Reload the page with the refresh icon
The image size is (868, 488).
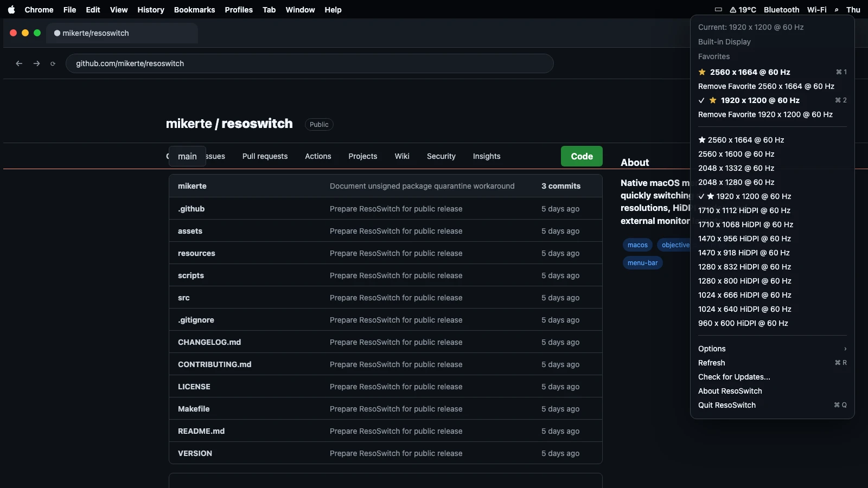[53, 63]
